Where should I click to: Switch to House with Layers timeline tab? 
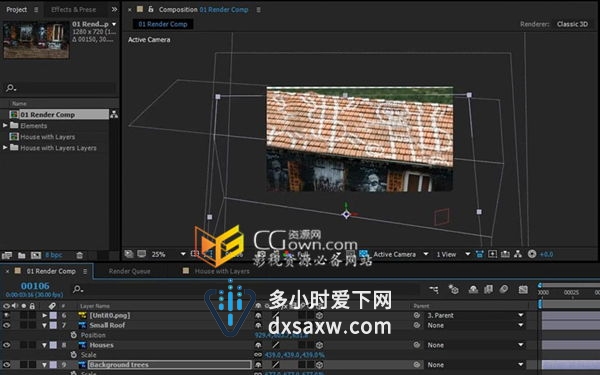[x=222, y=271]
